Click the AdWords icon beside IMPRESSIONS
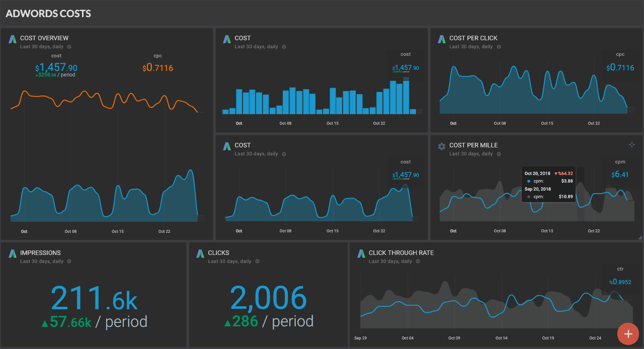The image size is (644, 349). click(x=13, y=253)
